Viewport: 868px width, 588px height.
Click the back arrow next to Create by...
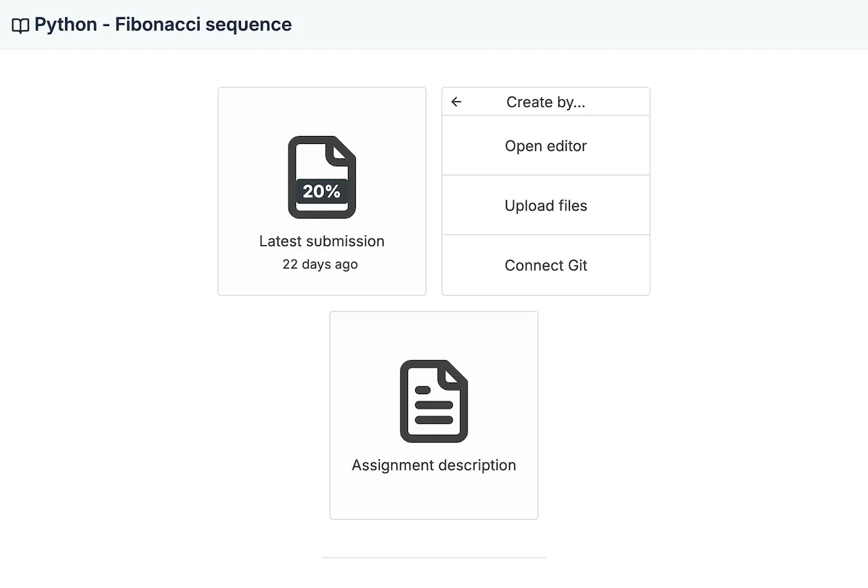click(x=456, y=101)
